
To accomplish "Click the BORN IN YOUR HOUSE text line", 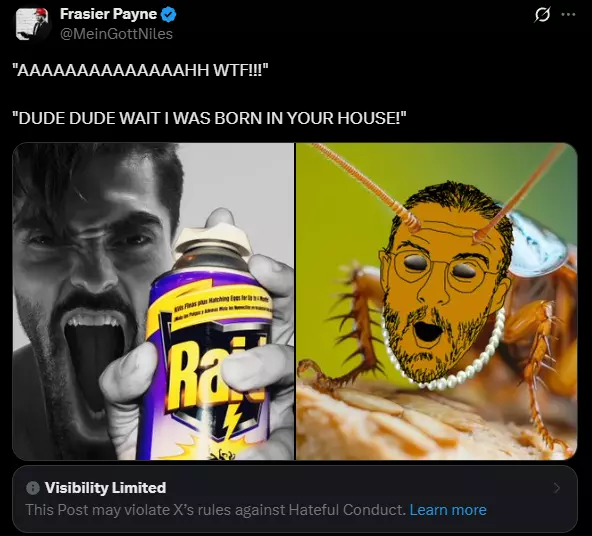I will (x=210, y=118).
